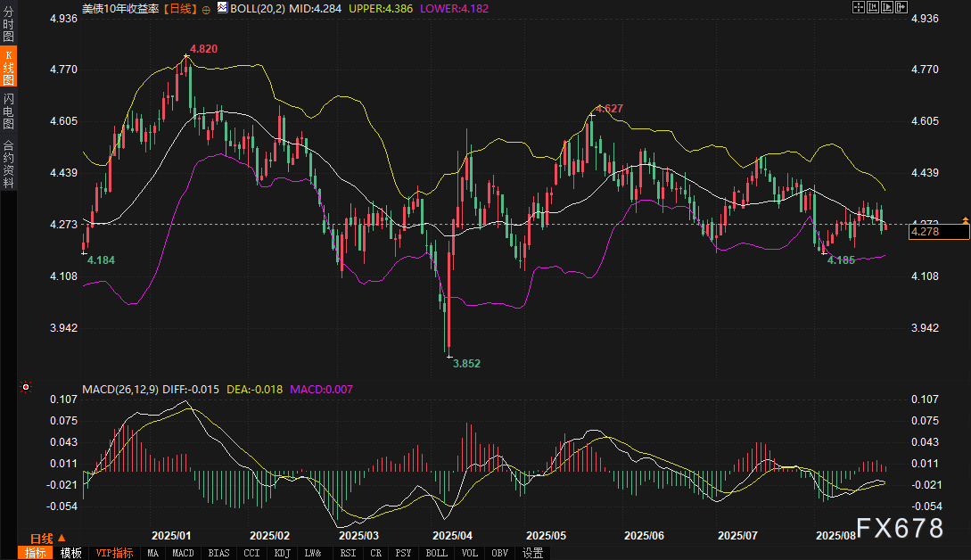Toggle the KDJ indicator in bottom bar

282,553
